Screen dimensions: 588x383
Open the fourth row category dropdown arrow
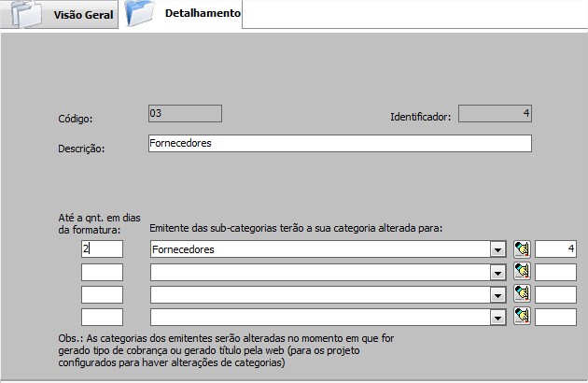pyautogui.click(x=498, y=317)
